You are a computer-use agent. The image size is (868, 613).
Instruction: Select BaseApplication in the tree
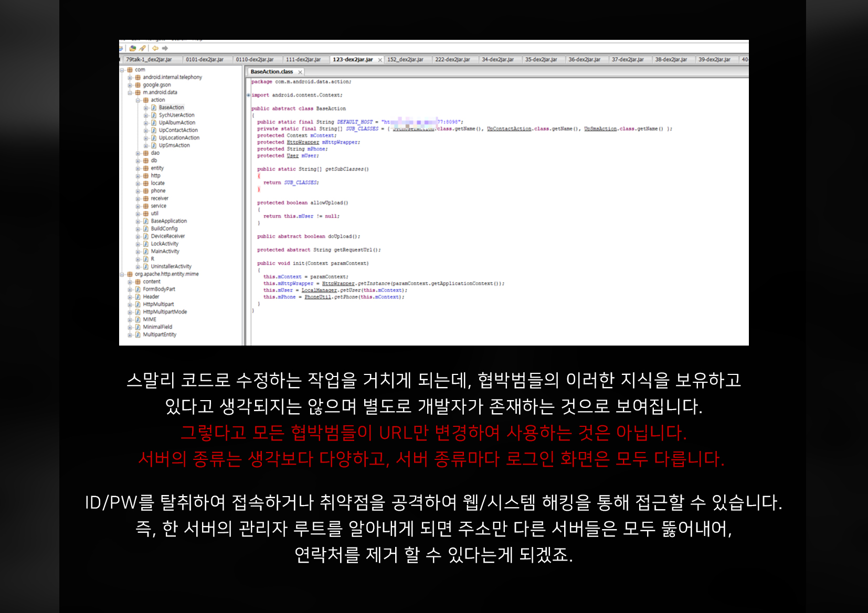[x=169, y=221]
